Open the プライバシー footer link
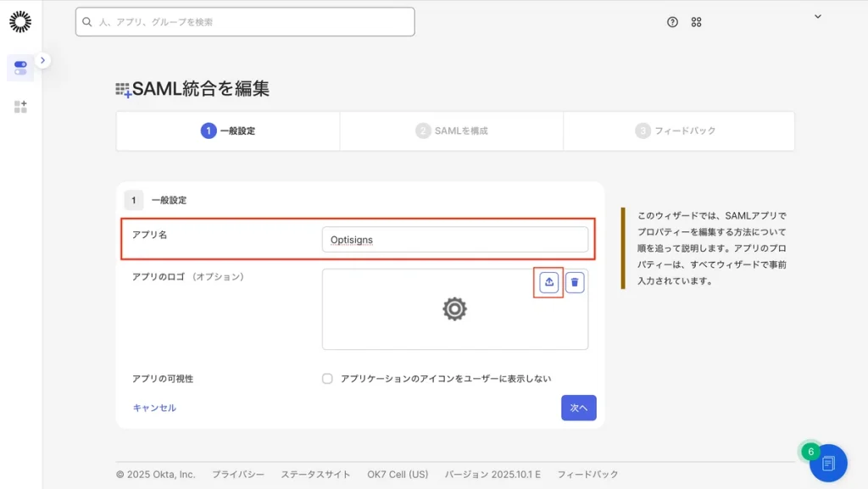Image resolution: width=868 pixels, height=489 pixels. point(238,475)
